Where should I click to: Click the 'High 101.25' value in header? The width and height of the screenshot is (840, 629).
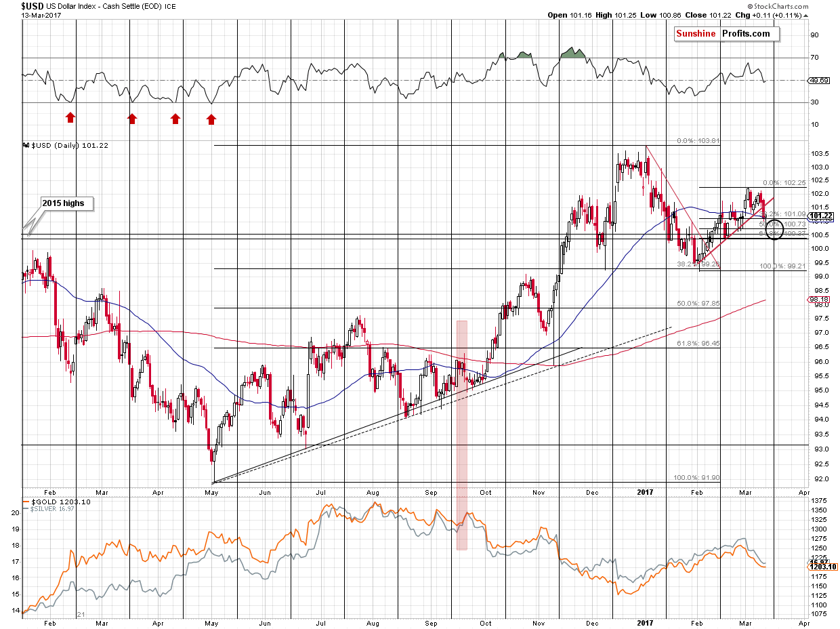[x=617, y=15]
